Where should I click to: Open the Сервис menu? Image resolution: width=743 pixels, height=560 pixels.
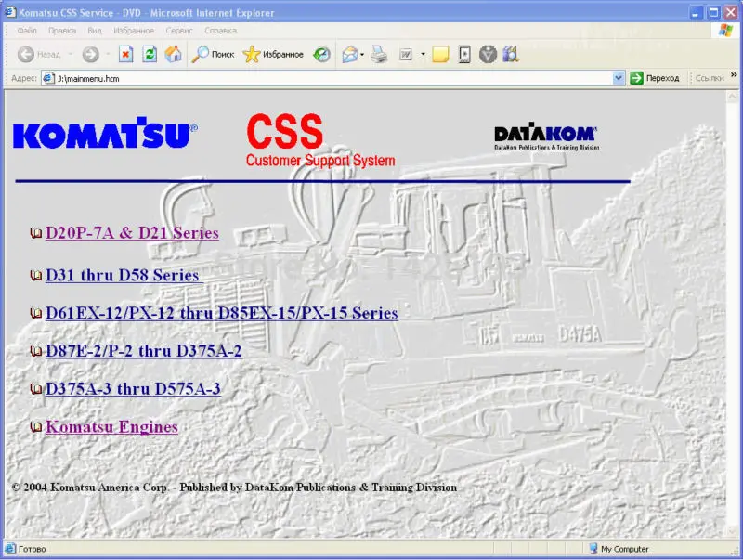178,31
